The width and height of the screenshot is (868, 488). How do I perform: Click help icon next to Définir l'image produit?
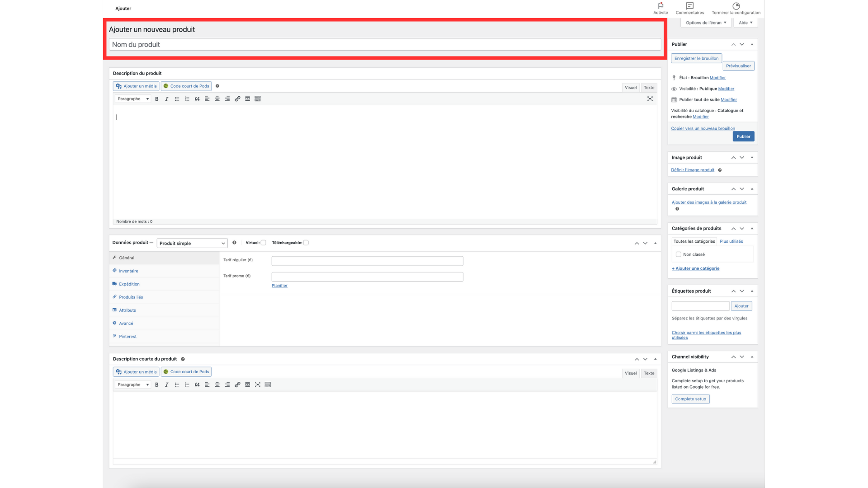tap(720, 170)
